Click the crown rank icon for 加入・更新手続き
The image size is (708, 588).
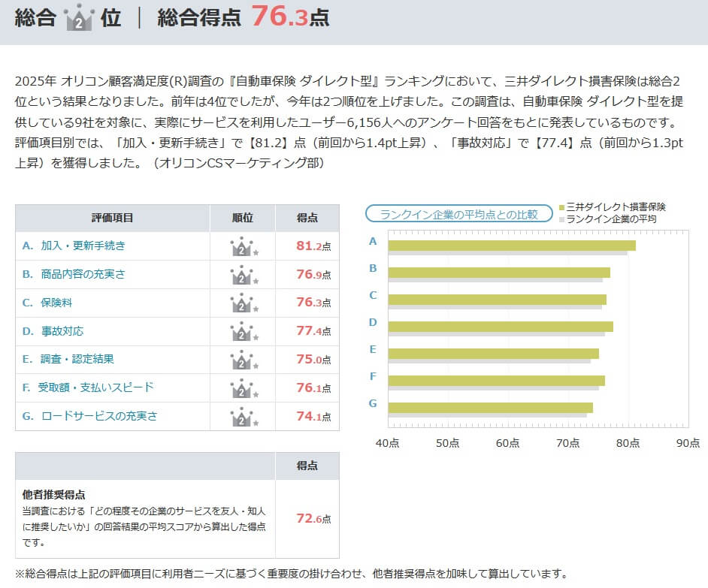click(x=242, y=246)
